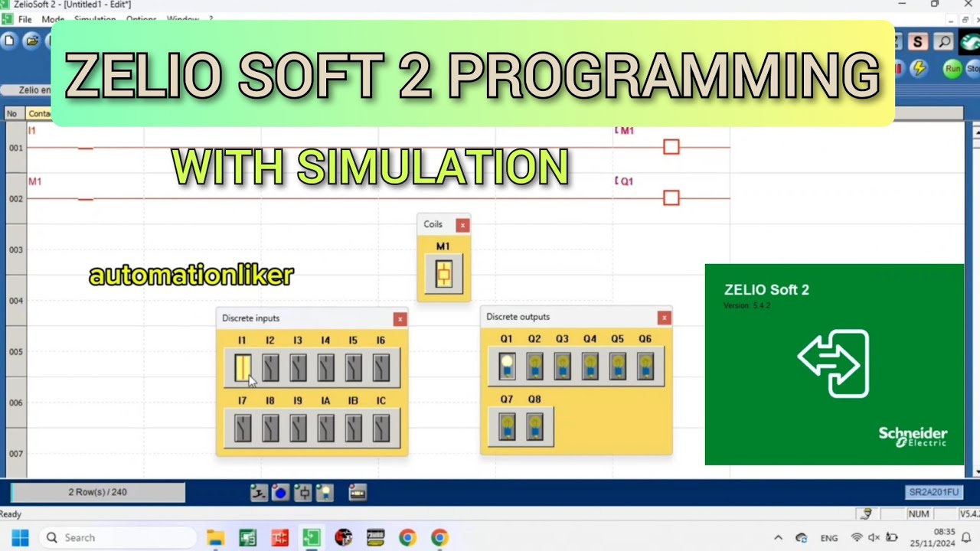Click the Q8 output lamp
Screen dimensions: 980x551
coord(534,427)
